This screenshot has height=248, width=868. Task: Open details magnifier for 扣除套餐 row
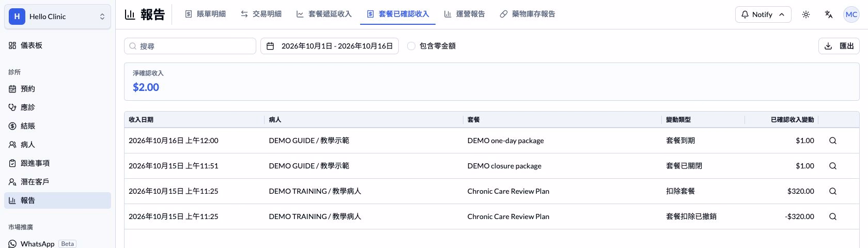click(832, 191)
